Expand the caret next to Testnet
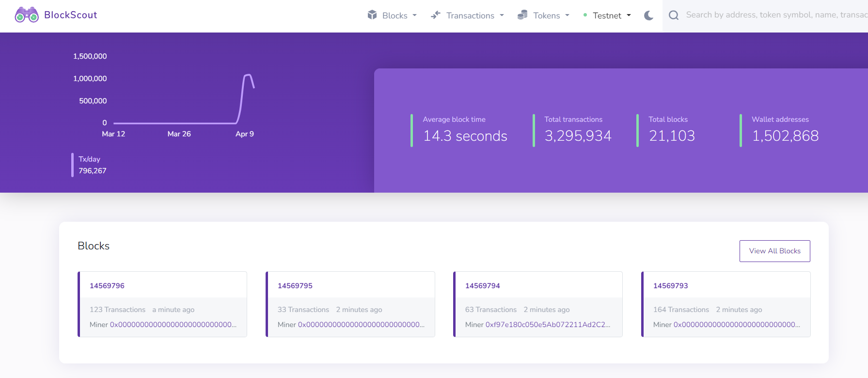This screenshot has height=378, width=868. point(629,16)
